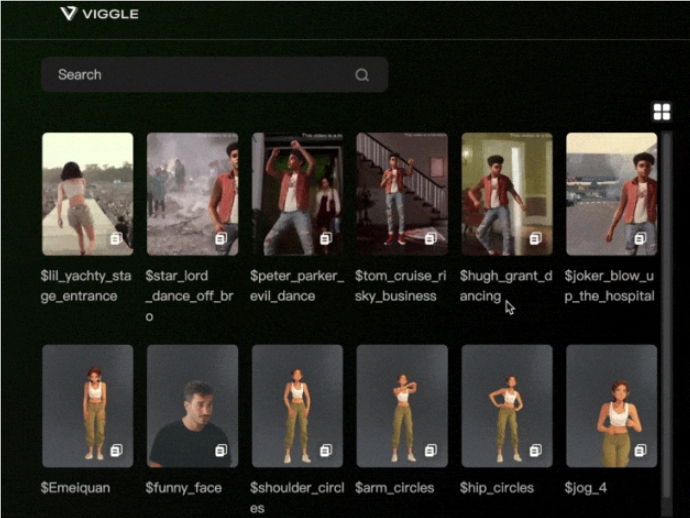Click the $lil_yachty_stage_entrance label text
This screenshot has width=690, height=518.
[86, 286]
